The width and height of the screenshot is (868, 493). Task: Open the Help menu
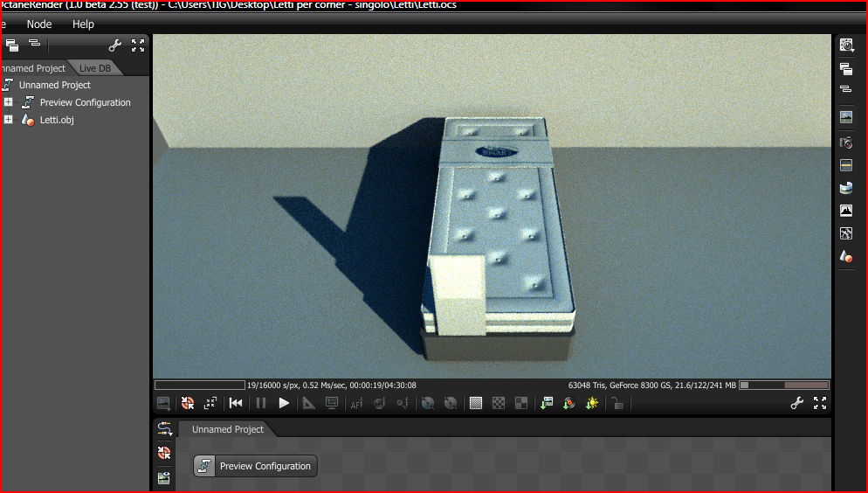coord(83,24)
